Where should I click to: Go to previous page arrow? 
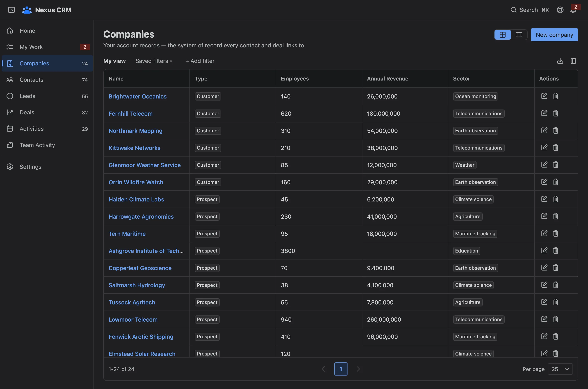tap(323, 369)
